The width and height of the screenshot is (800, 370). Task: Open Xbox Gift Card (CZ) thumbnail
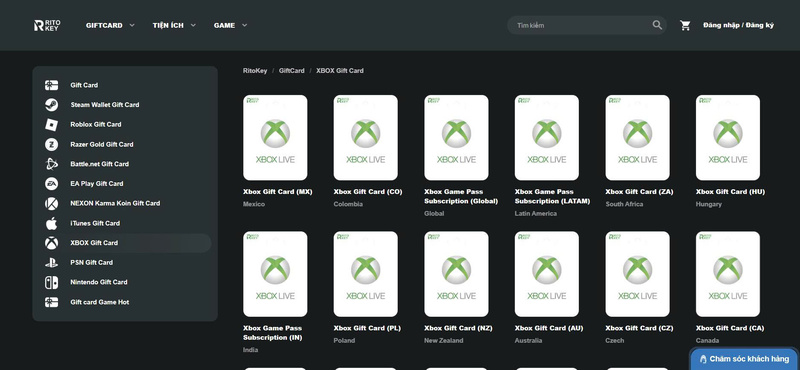coord(637,274)
